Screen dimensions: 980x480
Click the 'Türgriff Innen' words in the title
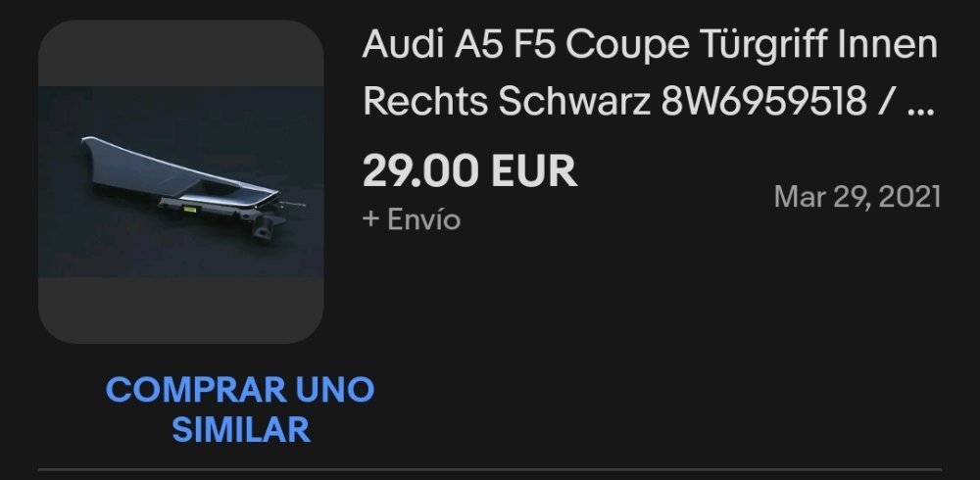818,45
